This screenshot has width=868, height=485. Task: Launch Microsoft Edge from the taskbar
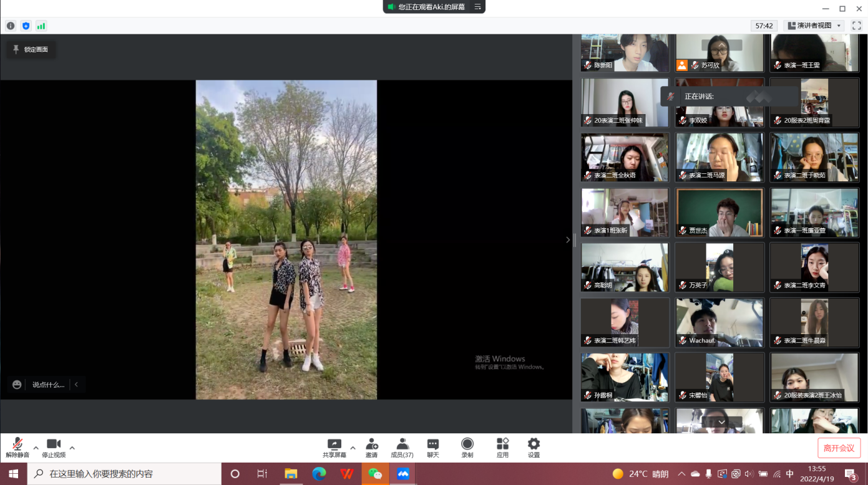[x=319, y=474]
